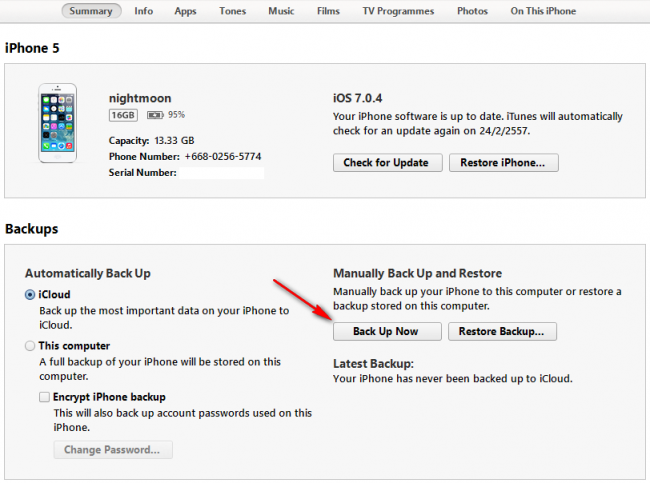Click the Restore iPhone... button

coord(504,163)
